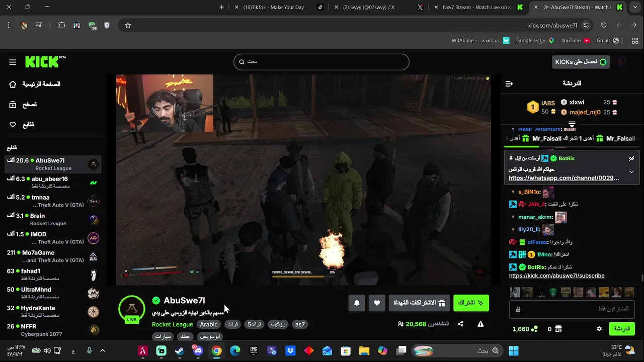Screen dimensions: 644x362
Task: Collapse the chat panel with arrow icon
Action: click(509, 83)
